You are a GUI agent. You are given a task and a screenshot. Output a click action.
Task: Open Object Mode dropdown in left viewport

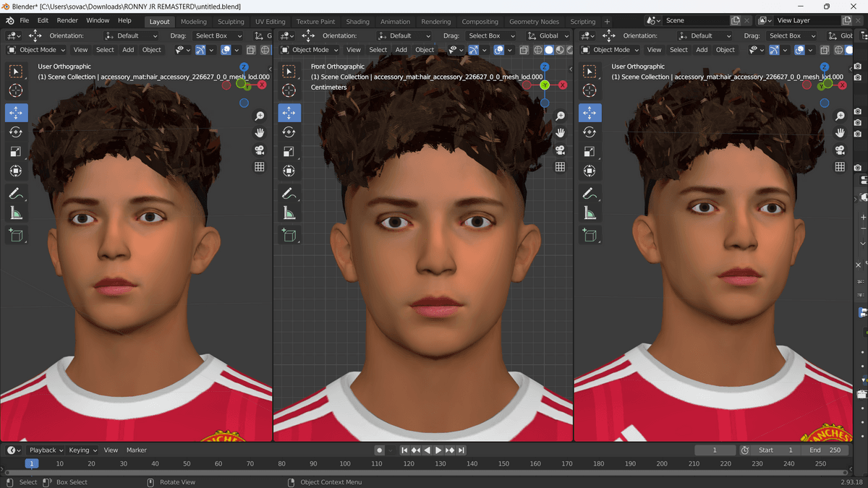point(36,50)
